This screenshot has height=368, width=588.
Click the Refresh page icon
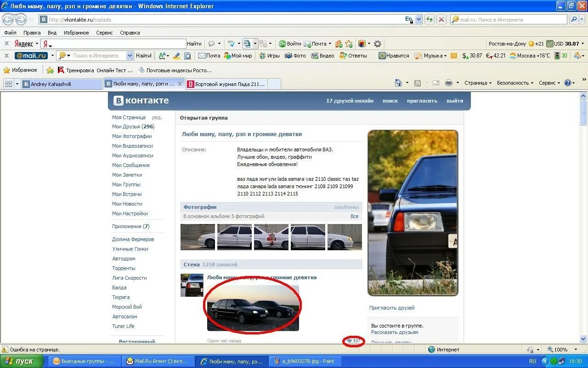coord(430,19)
